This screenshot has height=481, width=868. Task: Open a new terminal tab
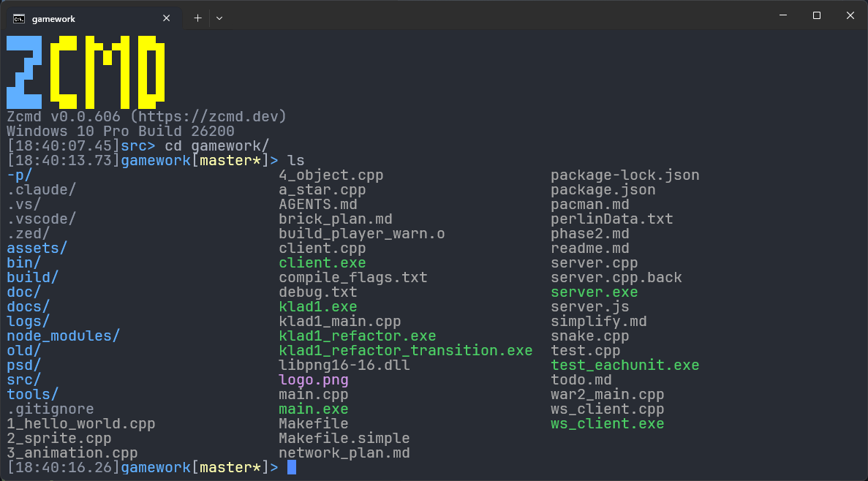pyautogui.click(x=197, y=18)
